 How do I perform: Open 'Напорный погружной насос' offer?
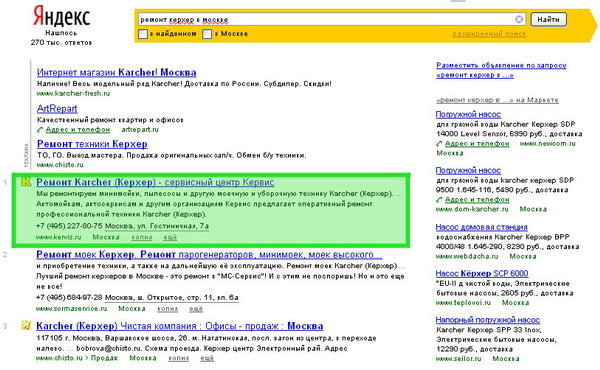(488, 319)
